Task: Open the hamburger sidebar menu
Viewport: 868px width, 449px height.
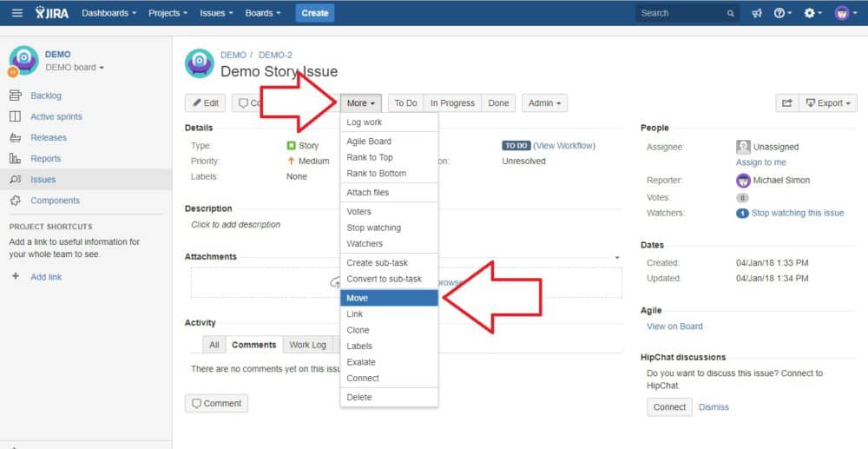Action: coord(17,13)
